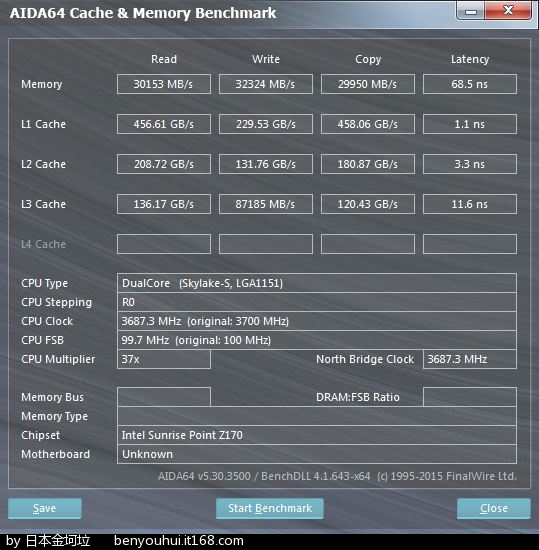Click CPU Type value DualCore Skylake-S
This screenshot has height=550, width=539.
(x=317, y=283)
